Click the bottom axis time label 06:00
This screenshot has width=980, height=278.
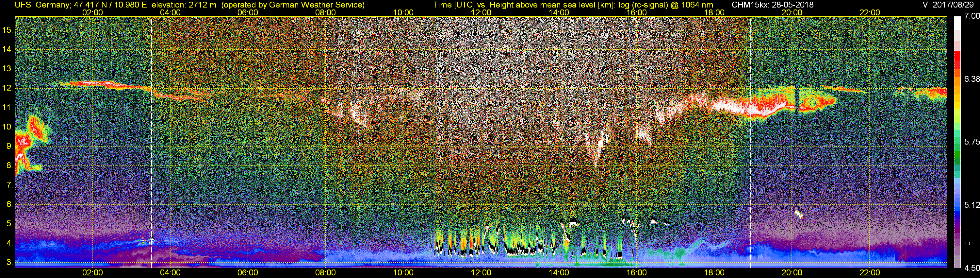point(248,273)
